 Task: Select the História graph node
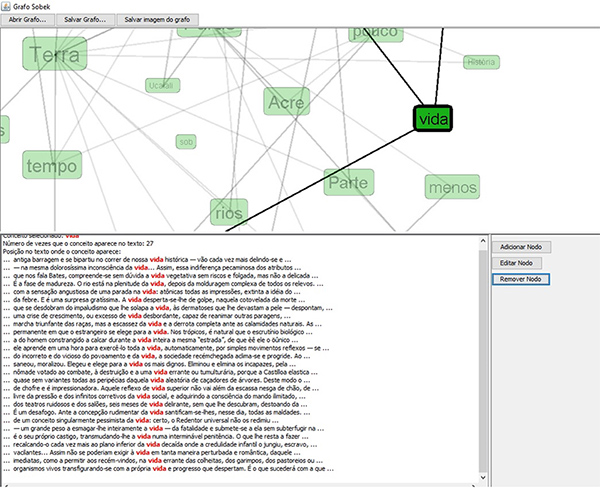[x=481, y=62]
